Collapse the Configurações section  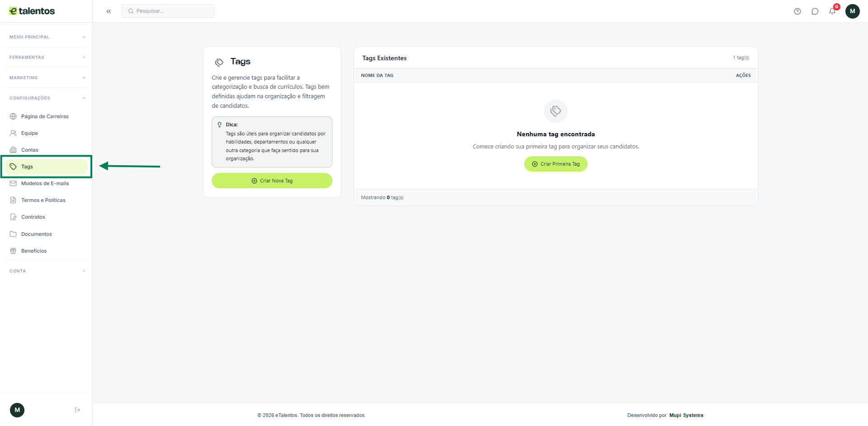point(47,98)
